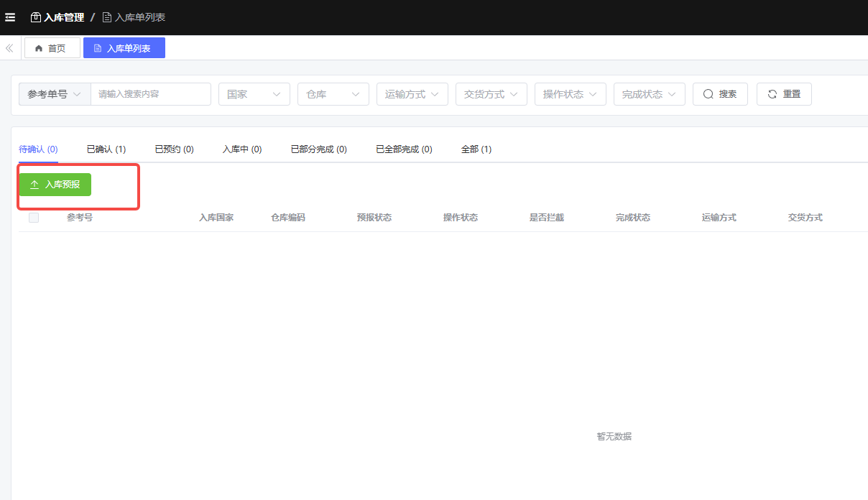Click the 入库管理 package icon in breadcrumb

(36, 17)
